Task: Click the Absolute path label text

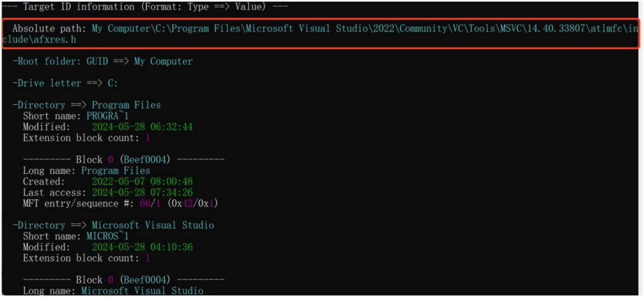Action: 50,29
